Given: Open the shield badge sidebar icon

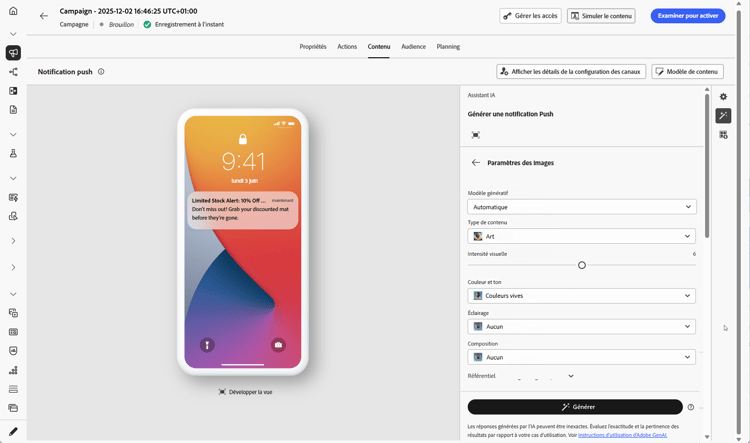Looking at the screenshot, I should click(x=13, y=351).
